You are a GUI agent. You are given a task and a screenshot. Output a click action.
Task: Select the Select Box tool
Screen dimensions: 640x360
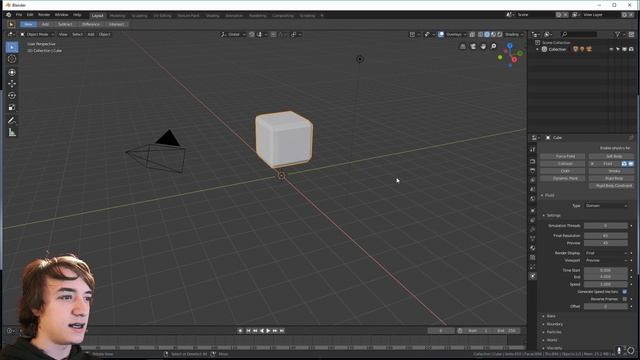(12, 47)
